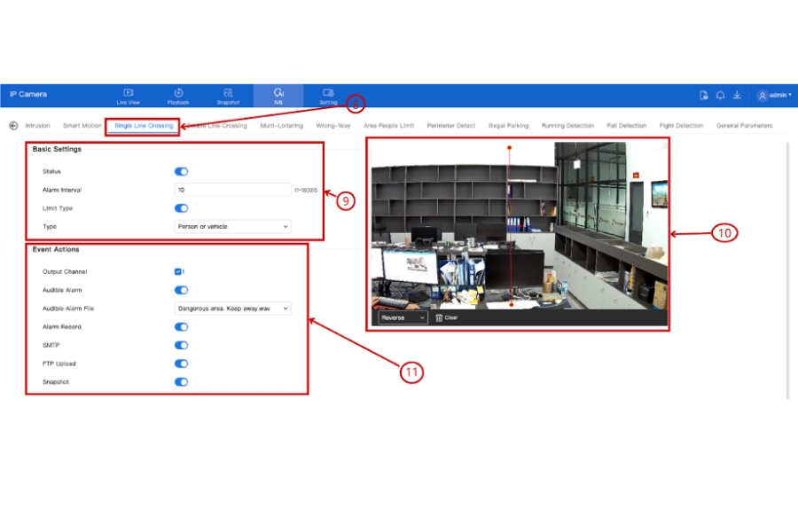Viewport: 798px width, 532px height.
Task: Open the Audible Alarm File dropdown
Action: [x=232, y=309]
